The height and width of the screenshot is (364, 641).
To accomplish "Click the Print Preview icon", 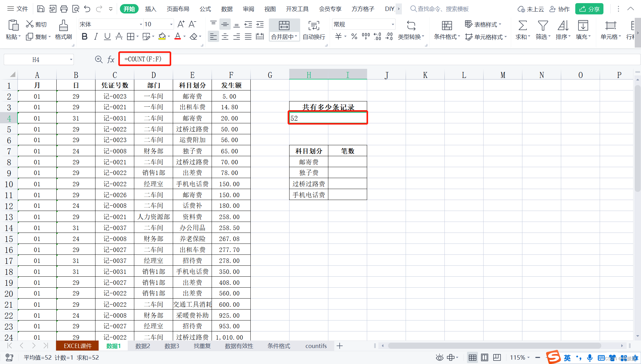I will (x=75, y=9).
